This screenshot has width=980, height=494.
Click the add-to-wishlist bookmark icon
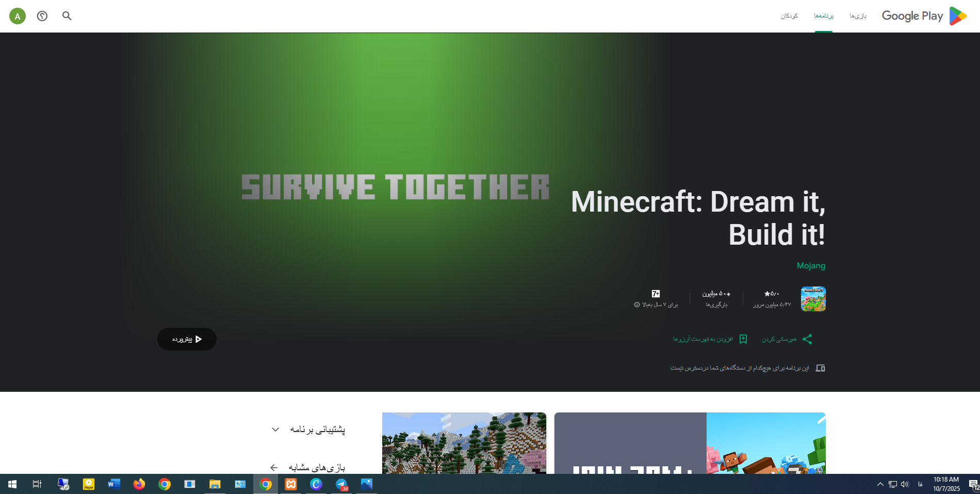(743, 339)
